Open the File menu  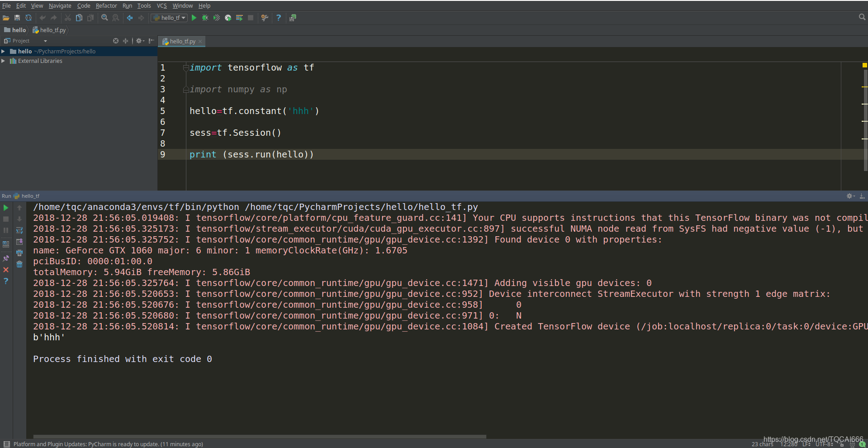coord(6,5)
